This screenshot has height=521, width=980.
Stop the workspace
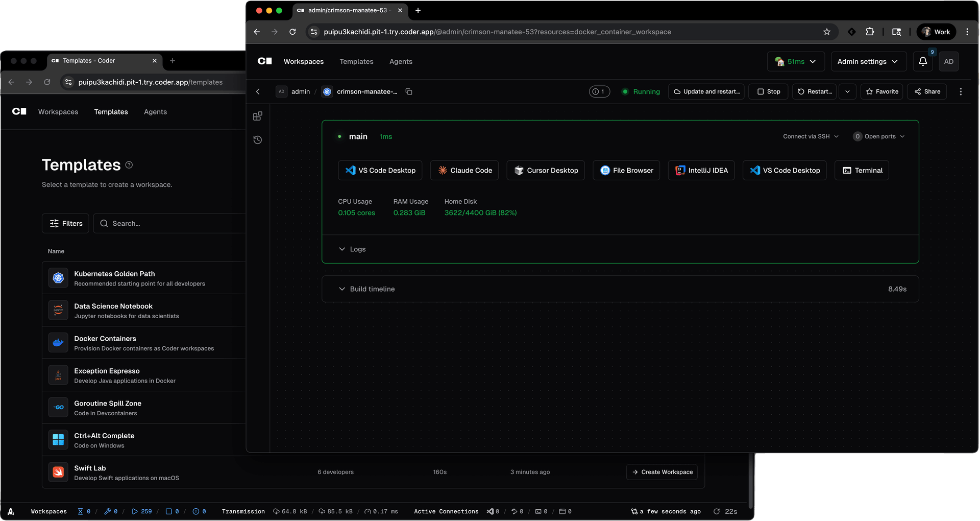768,91
